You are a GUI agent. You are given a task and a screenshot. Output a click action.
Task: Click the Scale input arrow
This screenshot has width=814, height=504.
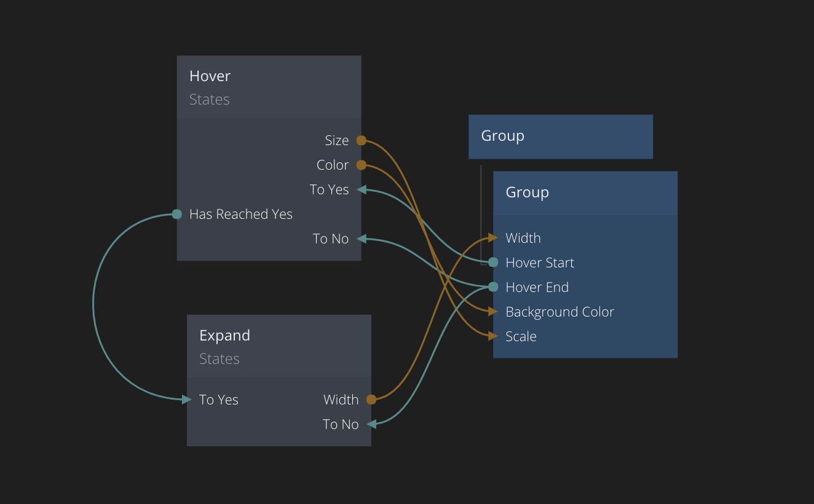[x=492, y=336]
